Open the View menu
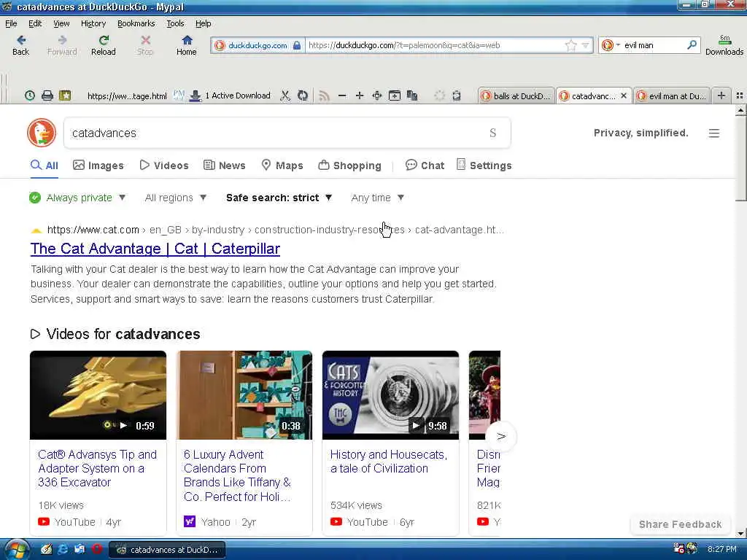The height and width of the screenshot is (560, 747). coord(61,23)
